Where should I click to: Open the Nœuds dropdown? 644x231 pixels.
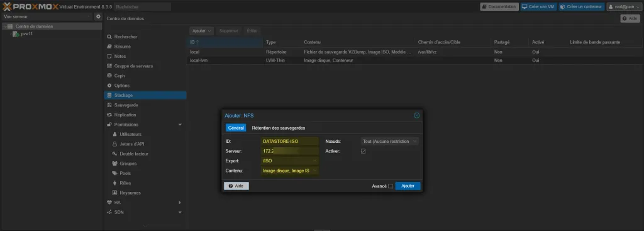[390, 141]
